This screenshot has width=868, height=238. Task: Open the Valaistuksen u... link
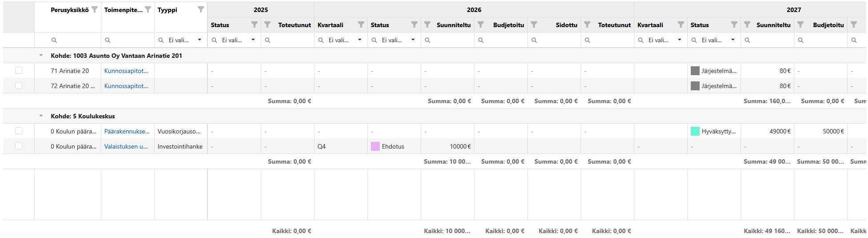point(126,146)
